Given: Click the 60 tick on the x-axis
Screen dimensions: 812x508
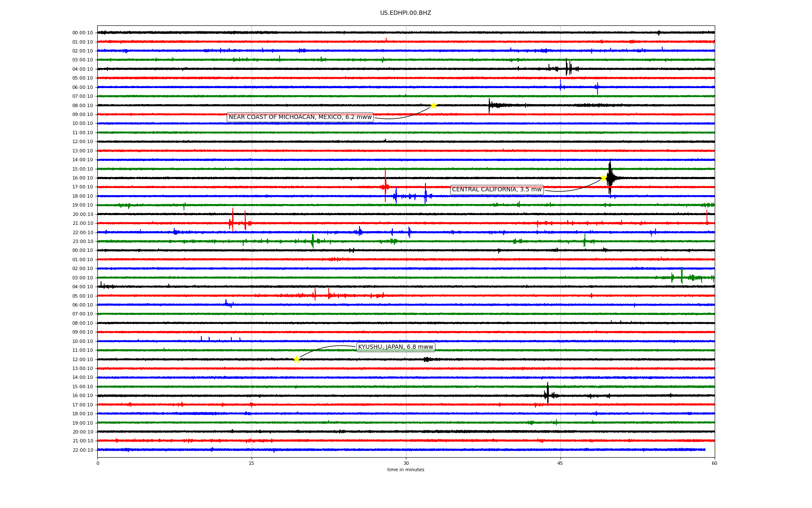Looking at the screenshot, I should 714,463.
